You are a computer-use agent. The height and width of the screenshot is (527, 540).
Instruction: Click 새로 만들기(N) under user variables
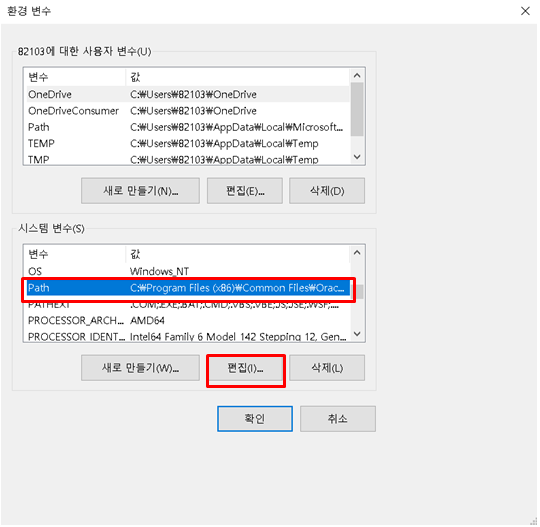pos(140,190)
